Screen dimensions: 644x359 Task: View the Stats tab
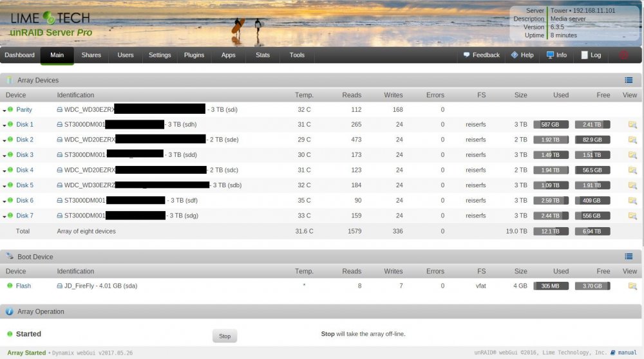tap(263, 55)
